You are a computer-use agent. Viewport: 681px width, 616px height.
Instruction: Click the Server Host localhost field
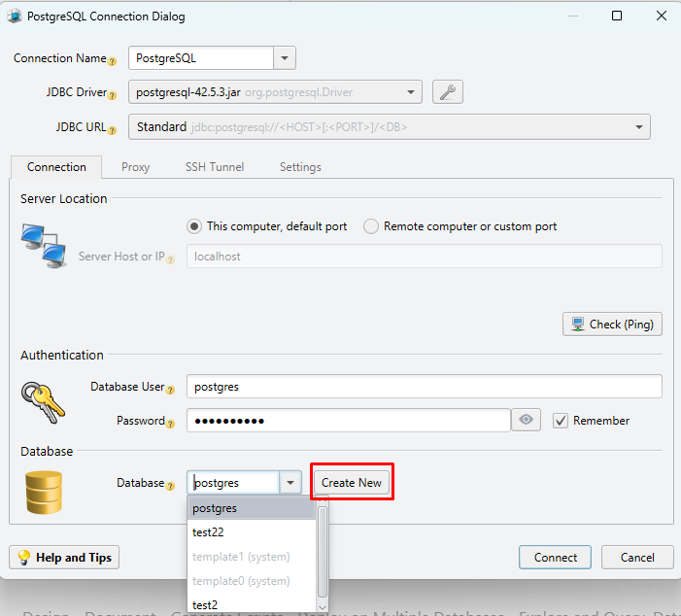[x=425, y=257]
